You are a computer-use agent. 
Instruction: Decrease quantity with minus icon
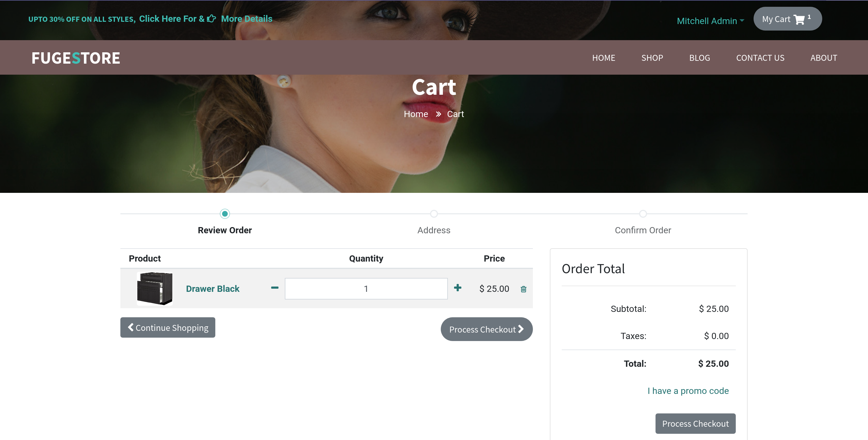pyautogui.click(x=275, y=288)
